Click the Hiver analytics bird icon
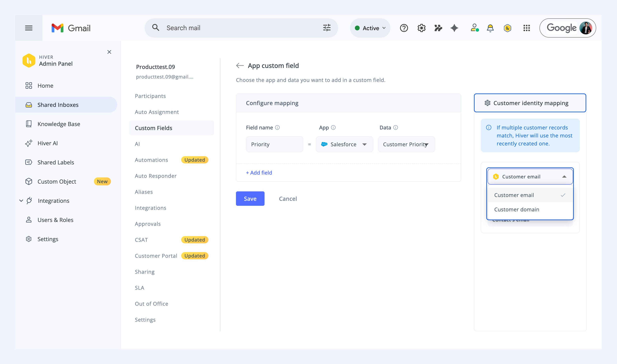 tap(438, 28)
